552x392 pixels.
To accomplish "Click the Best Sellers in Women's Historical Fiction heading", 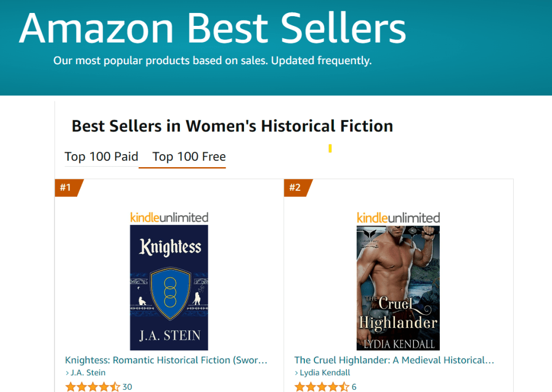I will 232,126.
